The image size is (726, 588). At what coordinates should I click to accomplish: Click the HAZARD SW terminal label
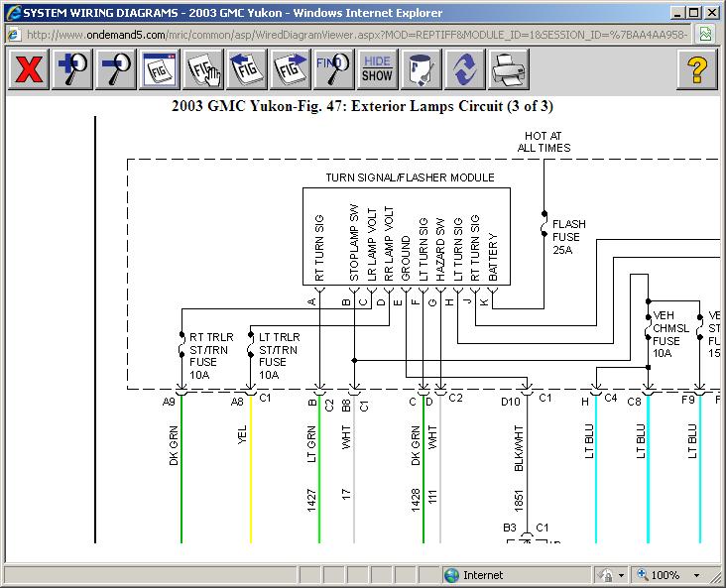tap(440, 250)
